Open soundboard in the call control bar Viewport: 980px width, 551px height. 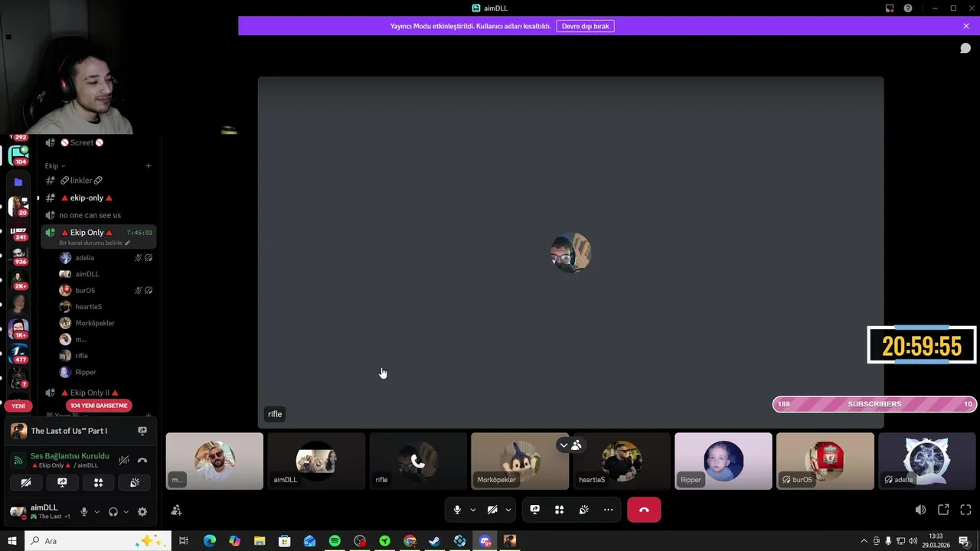584,510
